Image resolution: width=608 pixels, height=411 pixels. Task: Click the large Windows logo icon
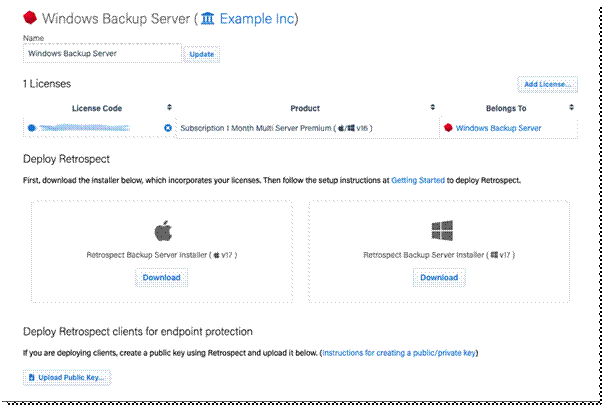(x=442, y=230)
